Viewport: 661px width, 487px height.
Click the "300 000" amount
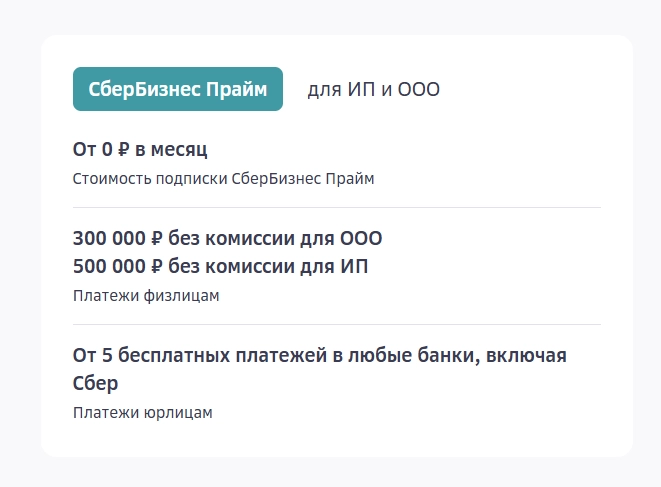(108, 239)
